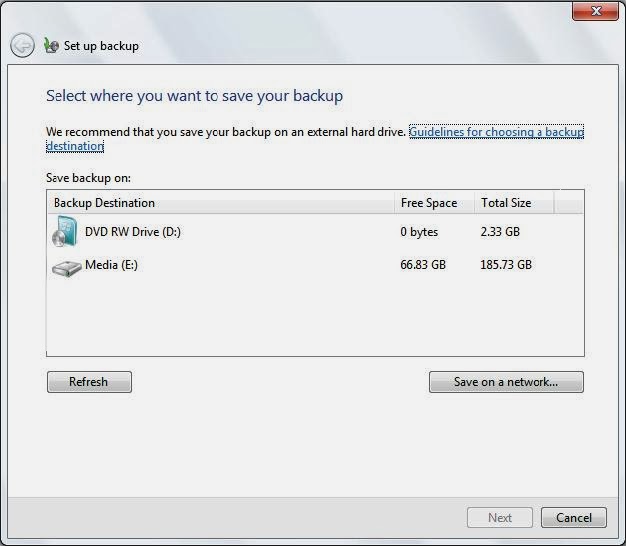The height and width of the screenshot is (546, 626).
Task: Click the Next button
Action: [x=500, y=518]
